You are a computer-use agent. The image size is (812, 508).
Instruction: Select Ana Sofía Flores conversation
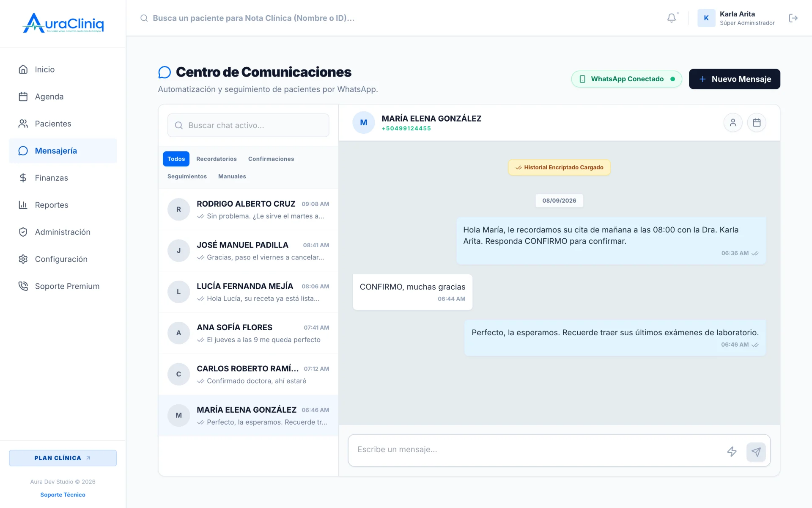tap(248, 333)
